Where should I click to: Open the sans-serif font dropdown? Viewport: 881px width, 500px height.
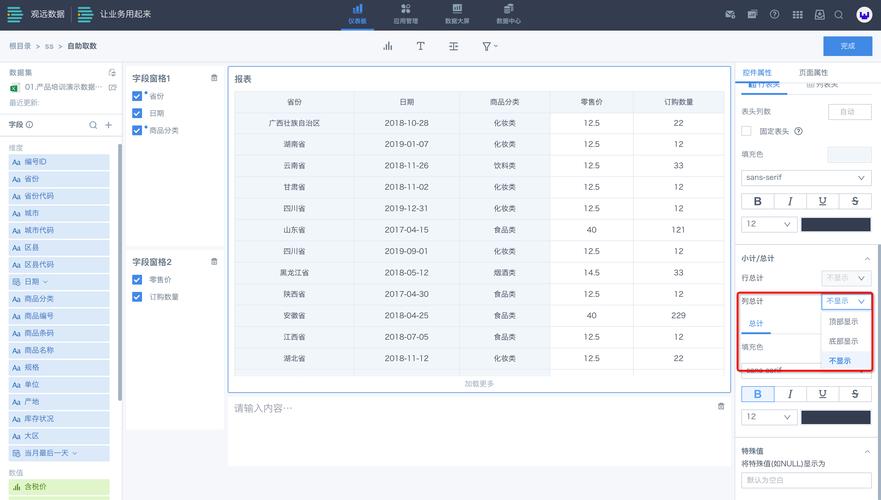pos(806,177)
